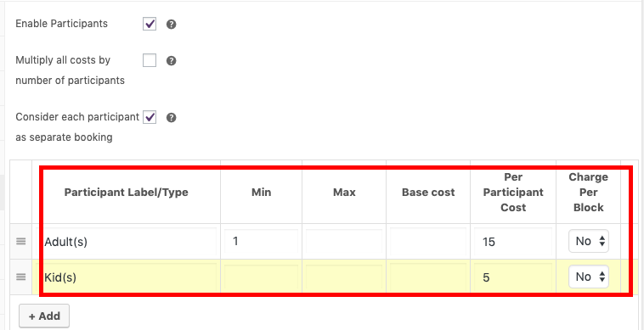The width and height of the screenshot is (644, 330).
Task: Open Charge Per Block dropdown for Adult(s)
Action: click(589, 242)
